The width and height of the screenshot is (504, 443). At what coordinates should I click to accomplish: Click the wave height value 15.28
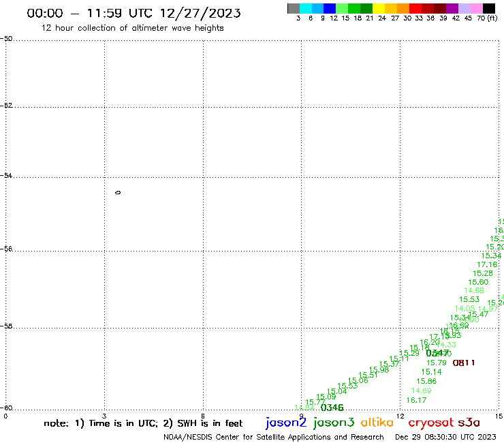click(482, 273)
